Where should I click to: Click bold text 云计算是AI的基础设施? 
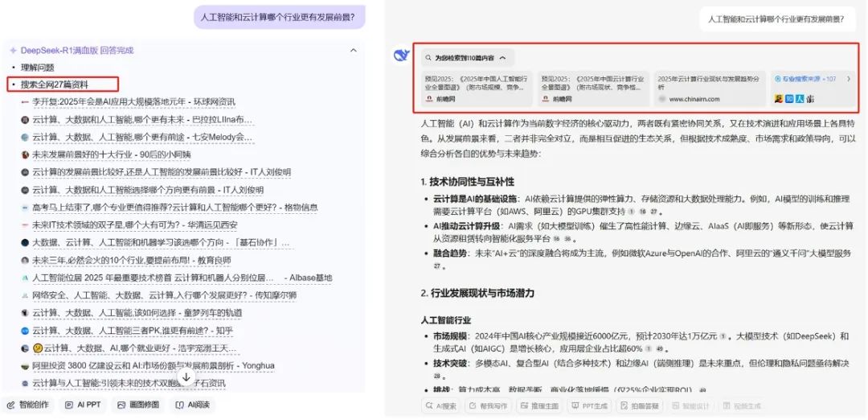pyautogui.click(x=475, y=199)
